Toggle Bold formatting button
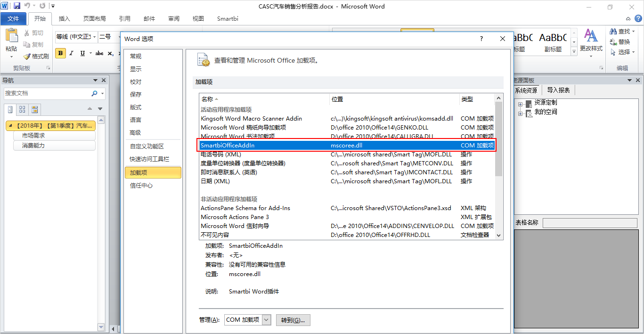The height and width of the screenshot is (334, 644). click(x=60, y=53)
